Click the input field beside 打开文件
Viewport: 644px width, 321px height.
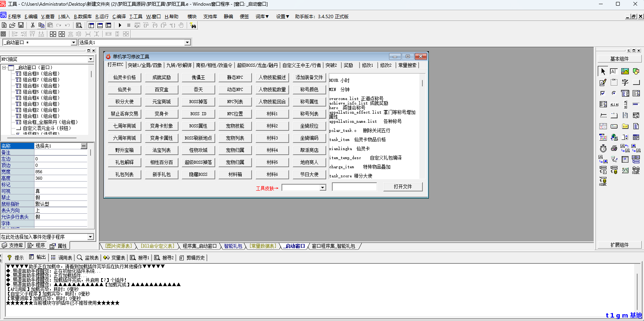pyautogui.click(x=354, y=187)
